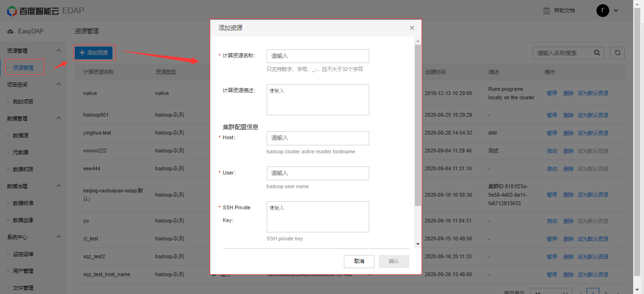Select 监控运维 menu item

(x=23, y=254)
